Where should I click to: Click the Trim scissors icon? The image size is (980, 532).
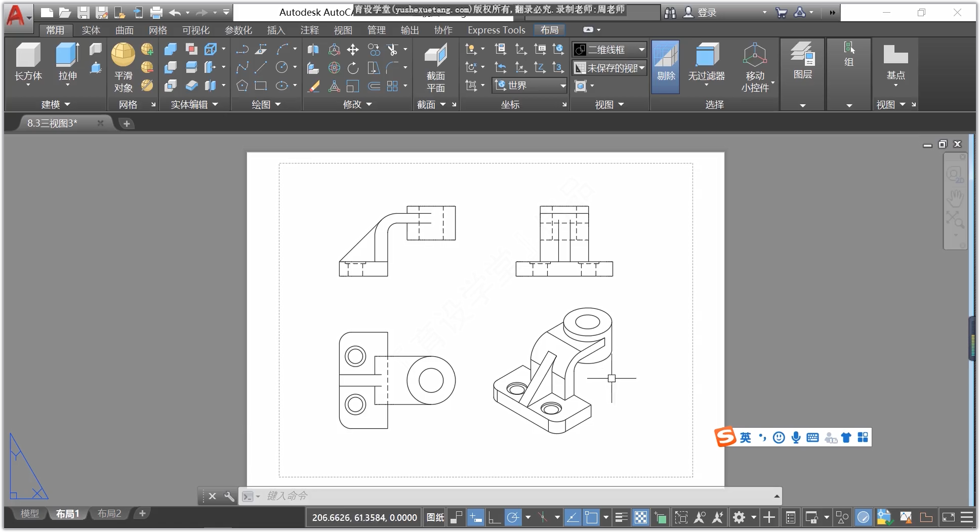click(x=392, y=49)
